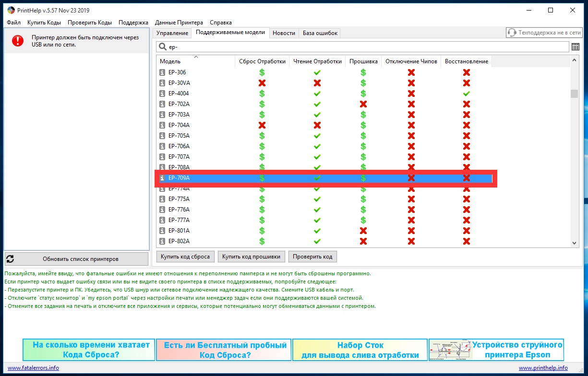The width and height of the screenshot is (588, 376).
Task: Click the refresh arrows icon
Action: point(10,258)
